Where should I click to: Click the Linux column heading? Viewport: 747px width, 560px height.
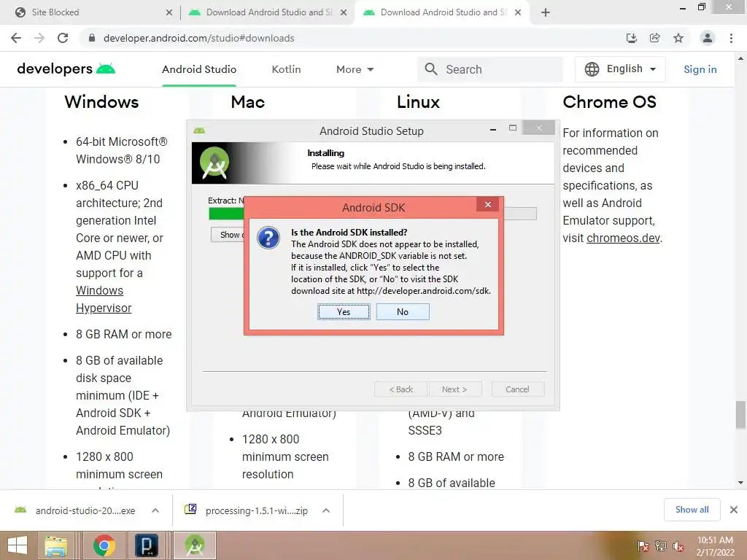coord(418,102)
